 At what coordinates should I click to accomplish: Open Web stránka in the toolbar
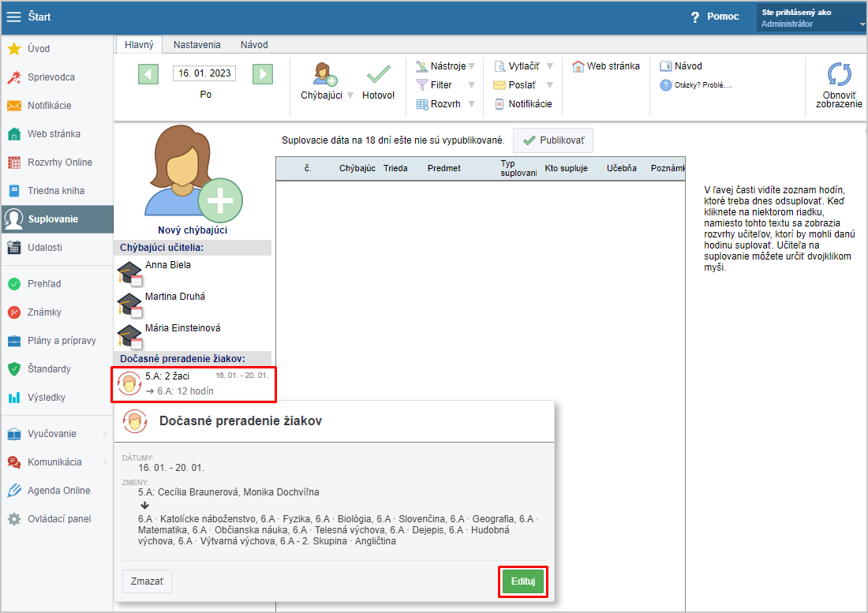[605, 66]
